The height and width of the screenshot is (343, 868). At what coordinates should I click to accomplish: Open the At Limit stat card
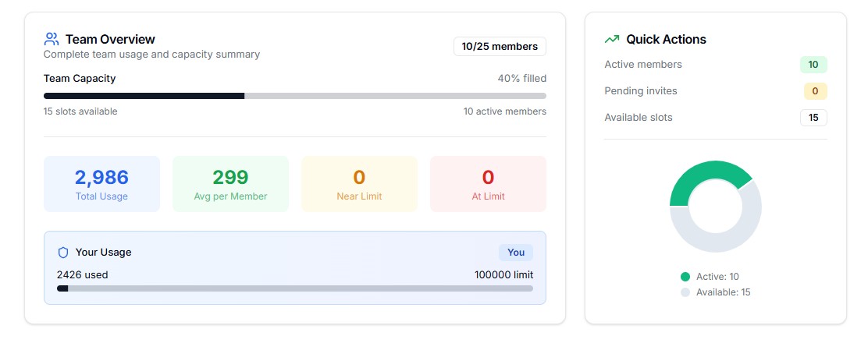(x=488, y=184)
